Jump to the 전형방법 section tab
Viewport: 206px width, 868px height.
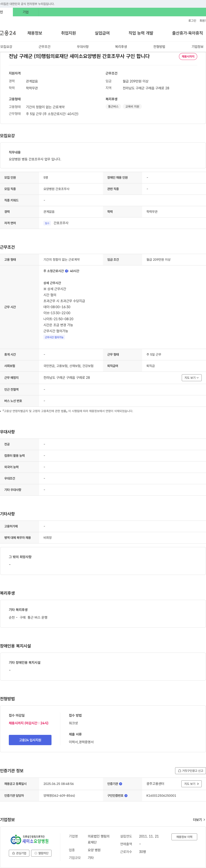click(x=159, y=47)
